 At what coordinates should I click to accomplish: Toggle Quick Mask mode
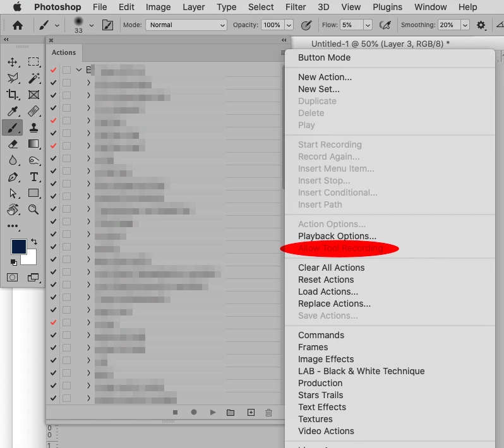click(x=13, y=277)
